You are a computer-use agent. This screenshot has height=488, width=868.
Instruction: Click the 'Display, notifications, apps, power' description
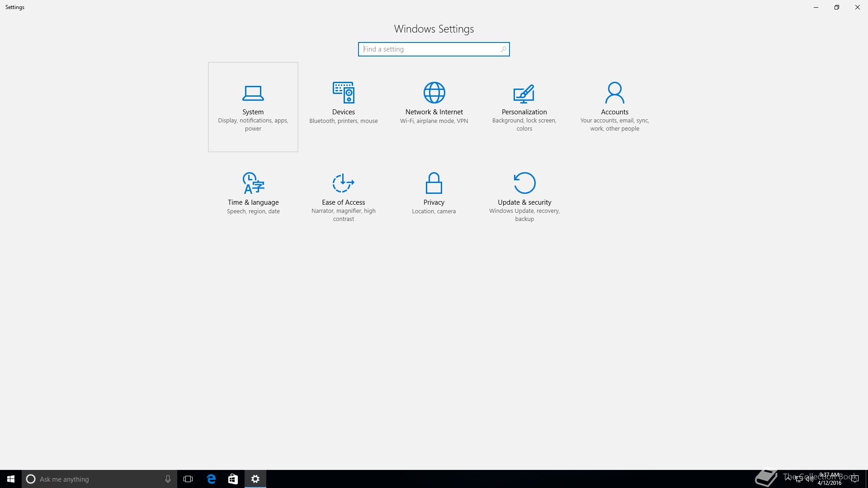coord(253,125)
